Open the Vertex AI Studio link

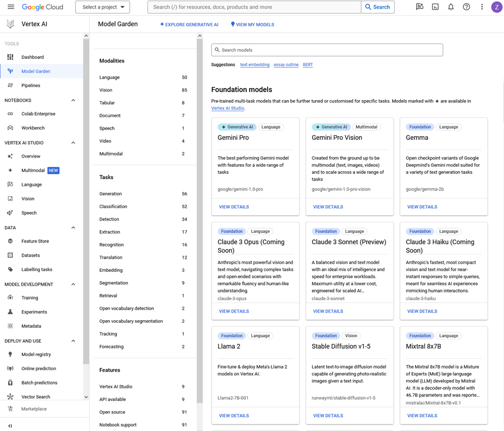tap(228, 108)
